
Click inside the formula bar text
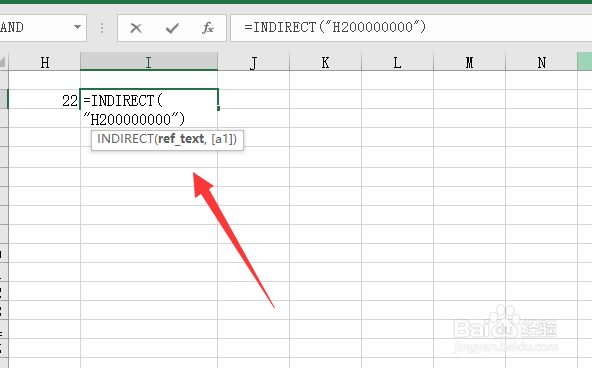click(335, 27)
